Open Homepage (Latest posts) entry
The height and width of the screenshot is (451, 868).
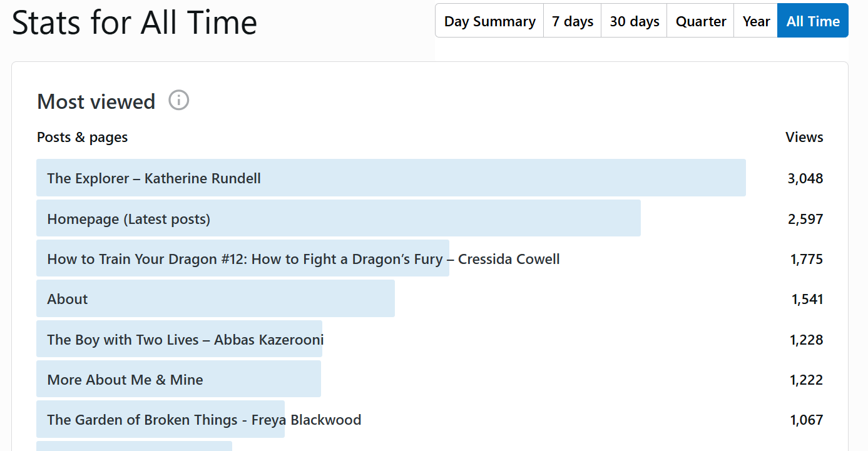[129, 219]
